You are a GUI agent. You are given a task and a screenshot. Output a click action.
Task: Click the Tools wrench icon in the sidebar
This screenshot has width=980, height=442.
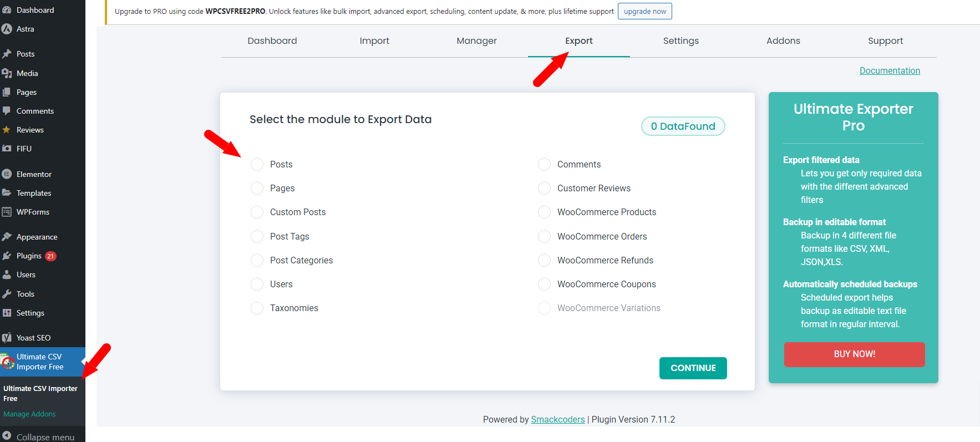[7, 294]
